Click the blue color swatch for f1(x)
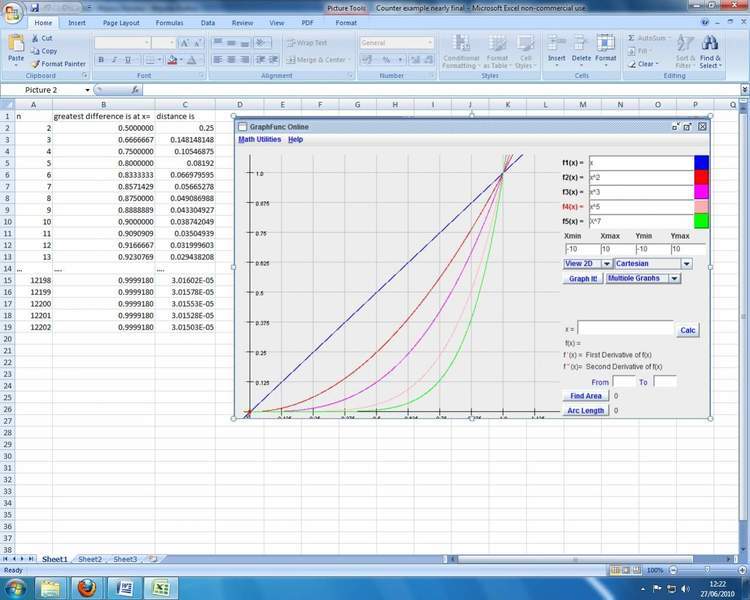 (701, 162)
